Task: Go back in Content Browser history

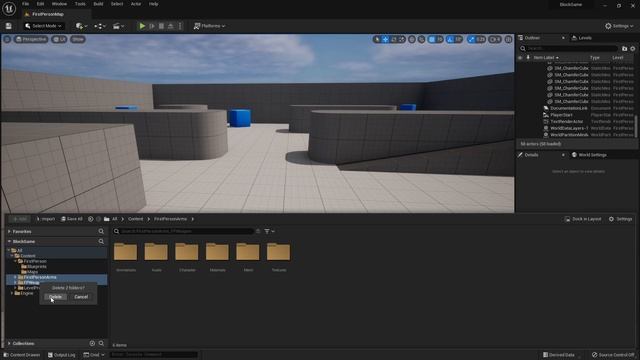Action: 91,219
